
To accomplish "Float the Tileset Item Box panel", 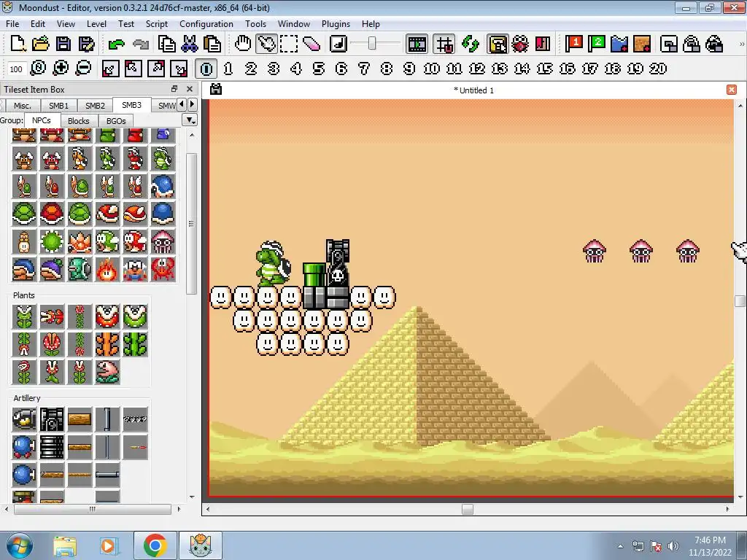I will click(x=174, y=89).
